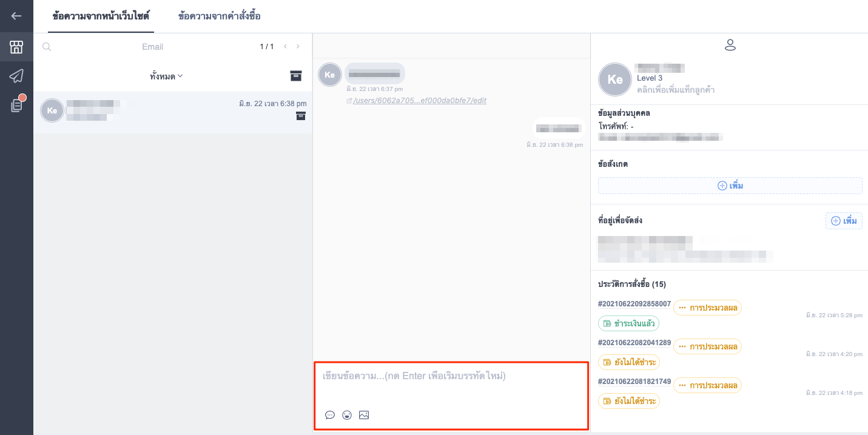Image resolution: width=868 pixels, height=435 pixels.
Task: Open the customer profile person icon
Action: point(730,45)
